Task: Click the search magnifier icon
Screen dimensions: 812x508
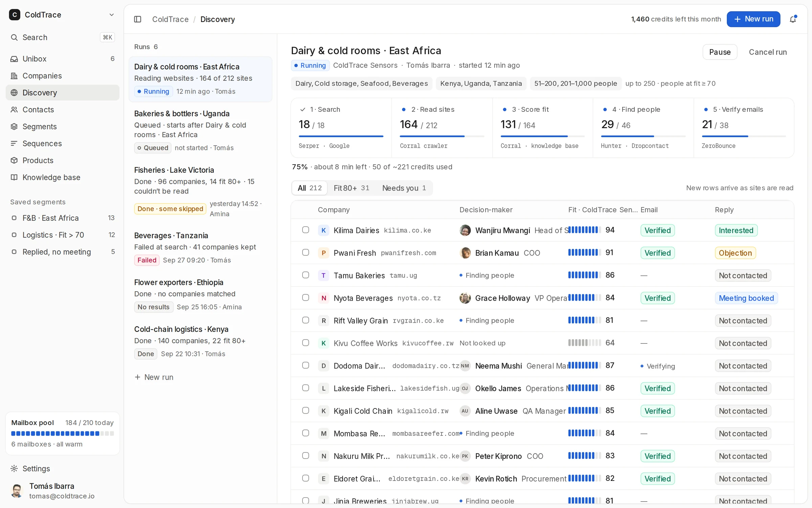Action: [14, 37]
